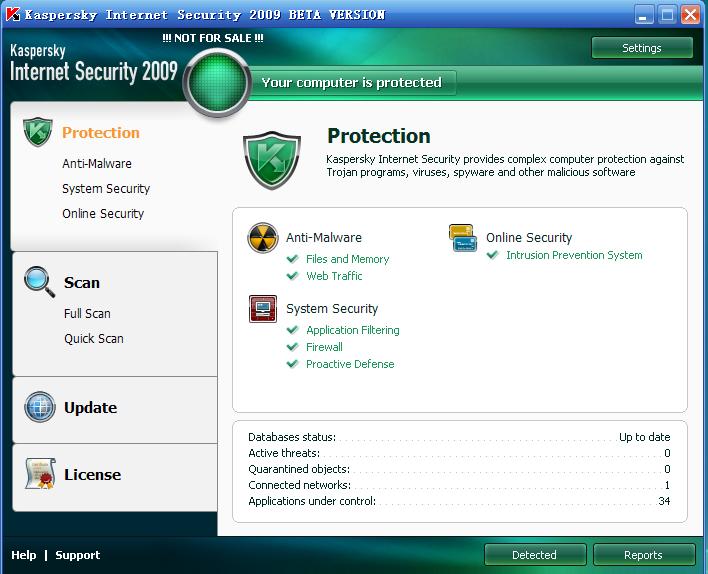Maximize the Kaspersky window
The image size is (708, 574).
667,14
